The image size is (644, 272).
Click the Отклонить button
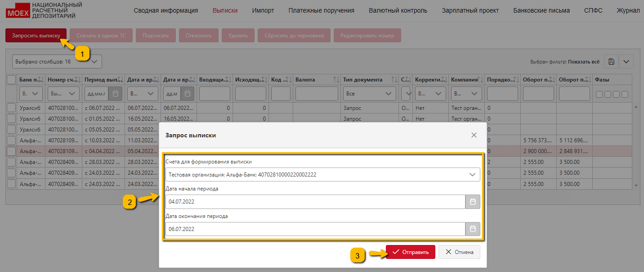[x=198, y=36]
